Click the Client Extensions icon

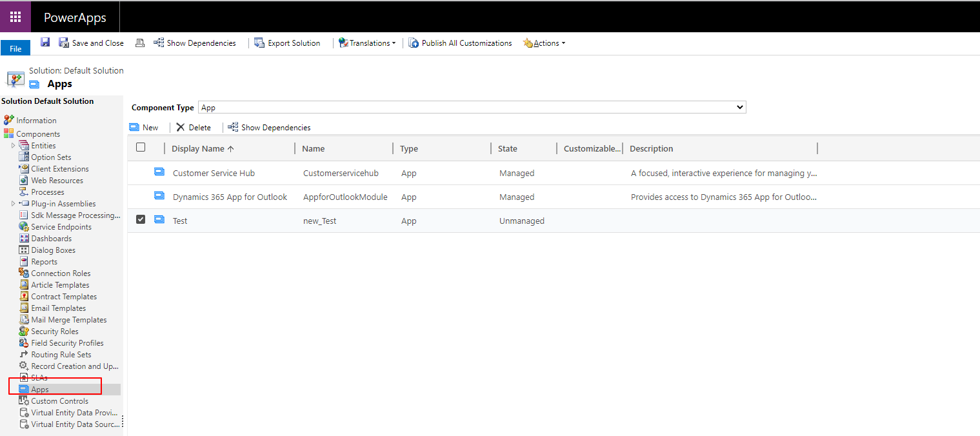pyautogui.click(x=24, y=169)
